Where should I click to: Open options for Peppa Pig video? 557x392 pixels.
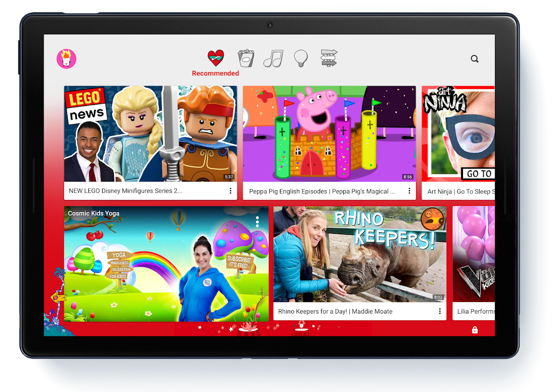[x=409, y=191]
